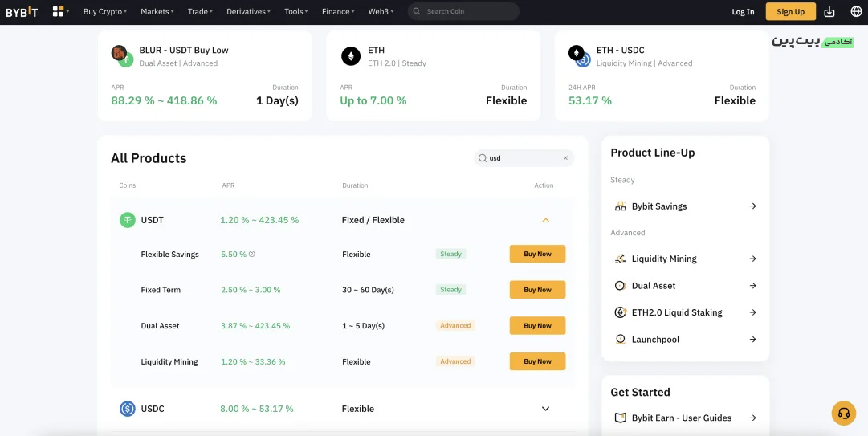Click the info icon beside 5.50 % APR
This screenshot has width=868, height=436.
(x=252, y=254)
